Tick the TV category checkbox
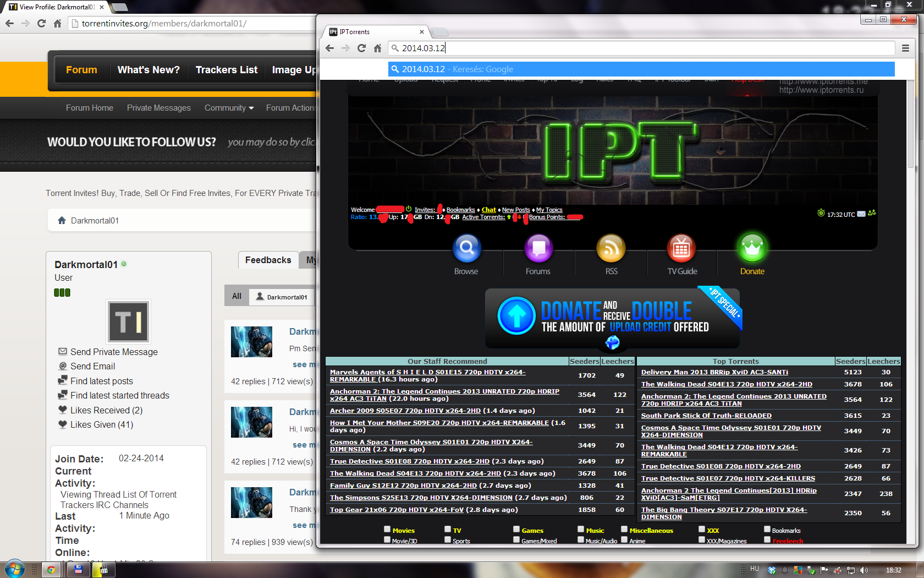The image size is (924, 578). (x=448, y=529)
